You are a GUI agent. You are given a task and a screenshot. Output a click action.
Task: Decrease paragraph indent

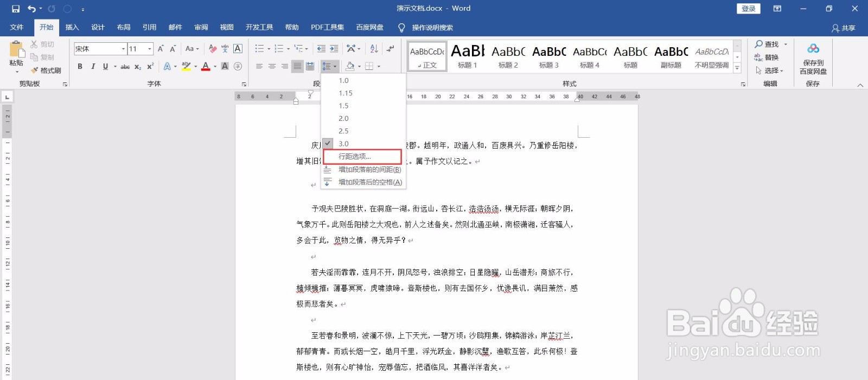pyautogui.click(x=321, y=49)
